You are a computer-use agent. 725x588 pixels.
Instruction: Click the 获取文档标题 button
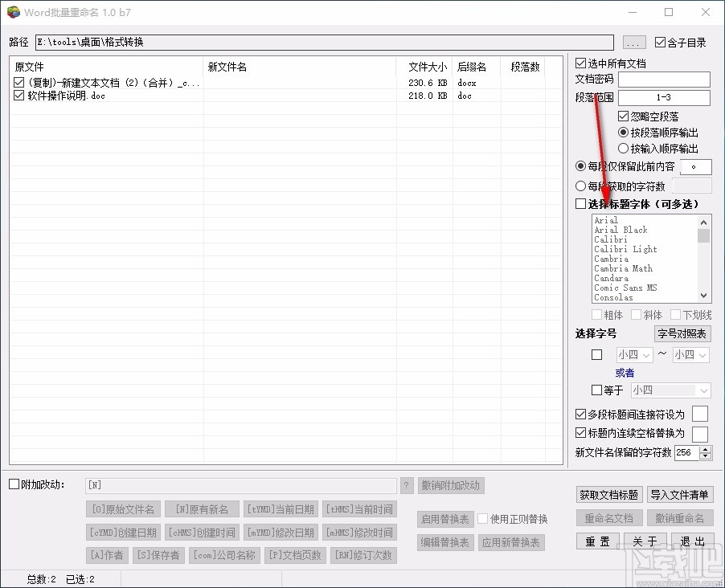tap(609, 495)
